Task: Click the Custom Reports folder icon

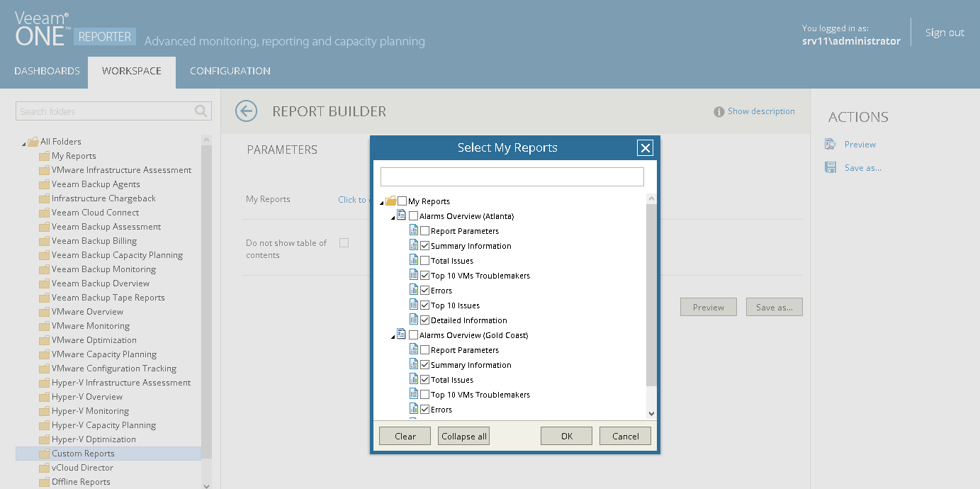Action: (x=45, y=454)
